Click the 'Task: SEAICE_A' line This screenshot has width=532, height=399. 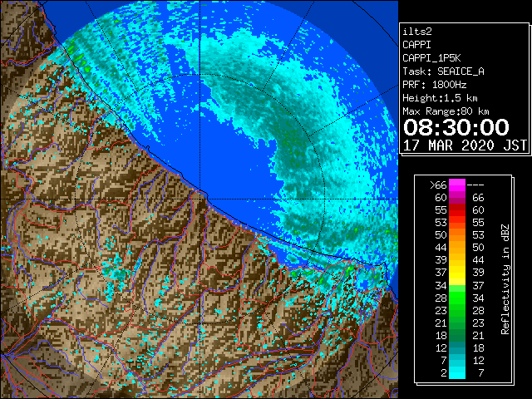click(x=443, y=71)
